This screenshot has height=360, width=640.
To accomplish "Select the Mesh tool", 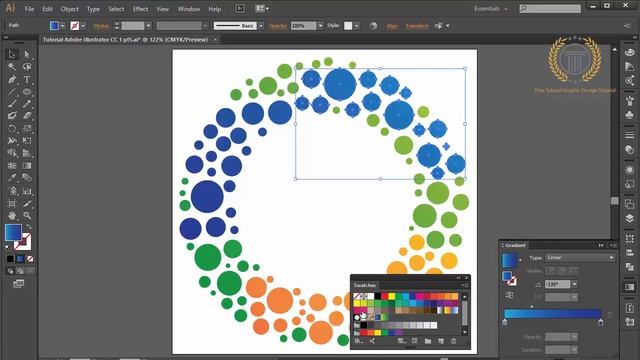I will coord(11,166).
